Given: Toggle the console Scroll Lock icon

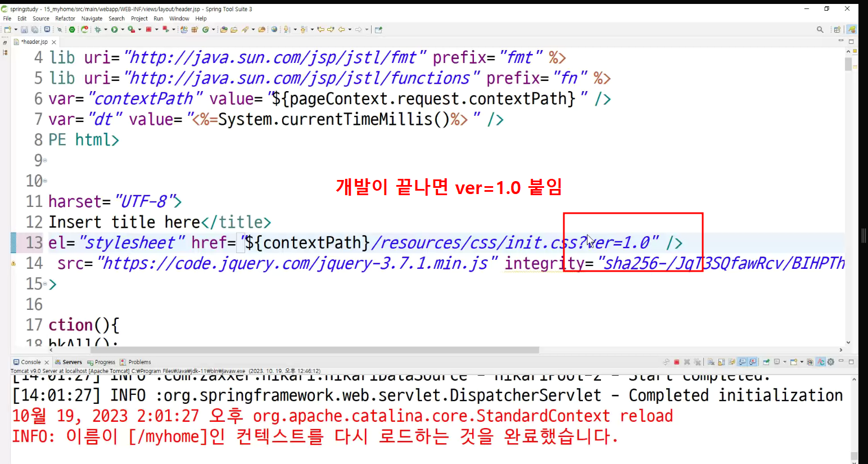Looking at the screenshot, I should (721, 362).
